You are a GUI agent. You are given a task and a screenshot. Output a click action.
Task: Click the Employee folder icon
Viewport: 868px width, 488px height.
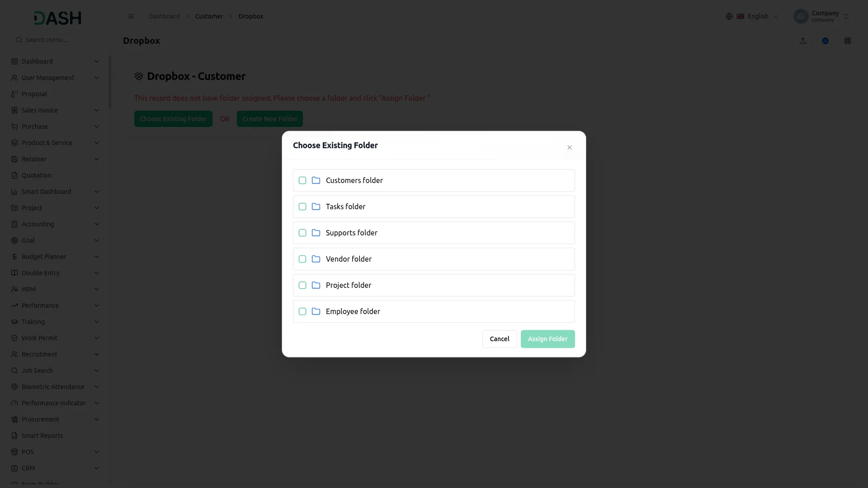click(x=316, y=311)
